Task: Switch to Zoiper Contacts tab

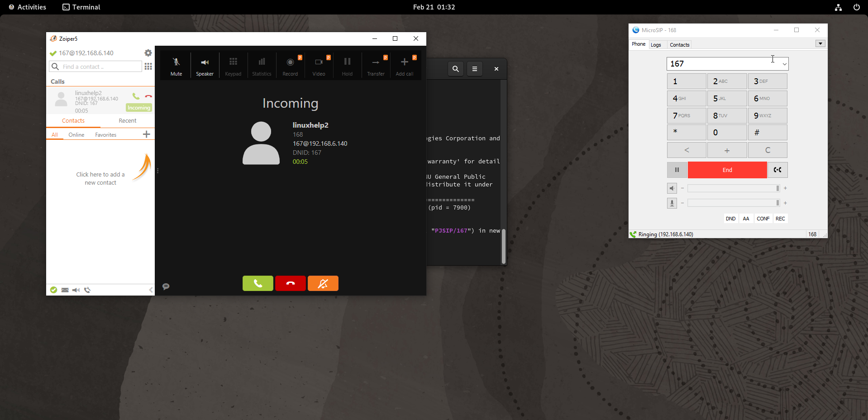Action: (73, 121)
